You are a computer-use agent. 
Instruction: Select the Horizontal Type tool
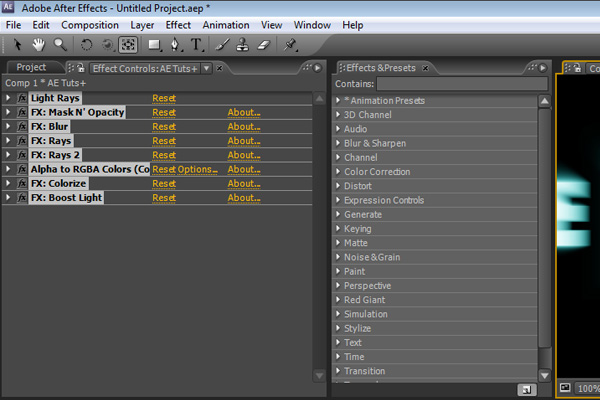click(x=197, y=45)
